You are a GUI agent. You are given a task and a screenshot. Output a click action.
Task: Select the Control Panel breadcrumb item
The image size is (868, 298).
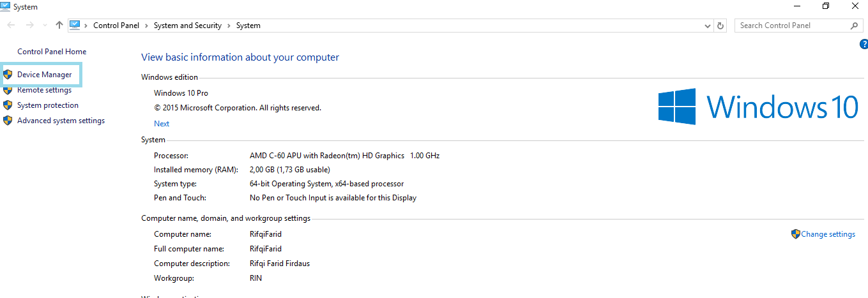[x=116, y=26]
